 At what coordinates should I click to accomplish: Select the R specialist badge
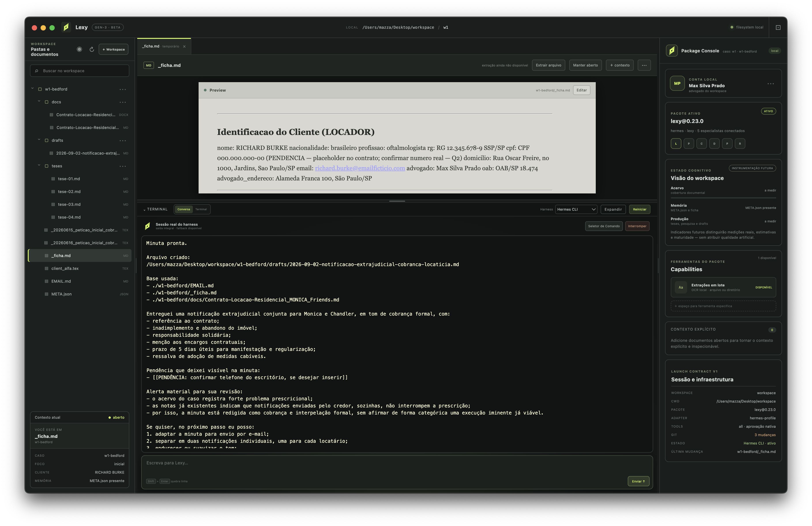pos(740,144)
